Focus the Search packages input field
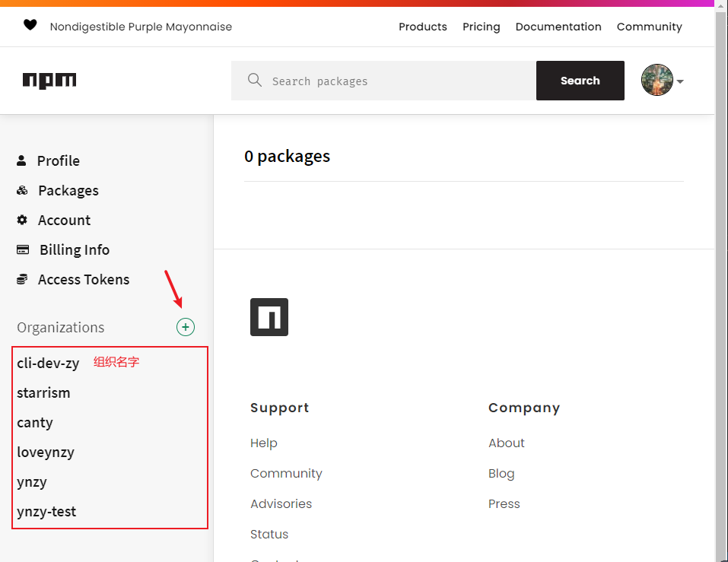The image size is (728, 562). point(383,81)
